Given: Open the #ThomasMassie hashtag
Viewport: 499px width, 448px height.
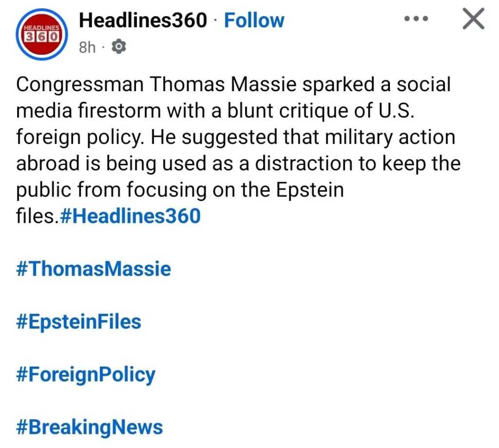Looking at the screenshot, I should pos(94,269).
